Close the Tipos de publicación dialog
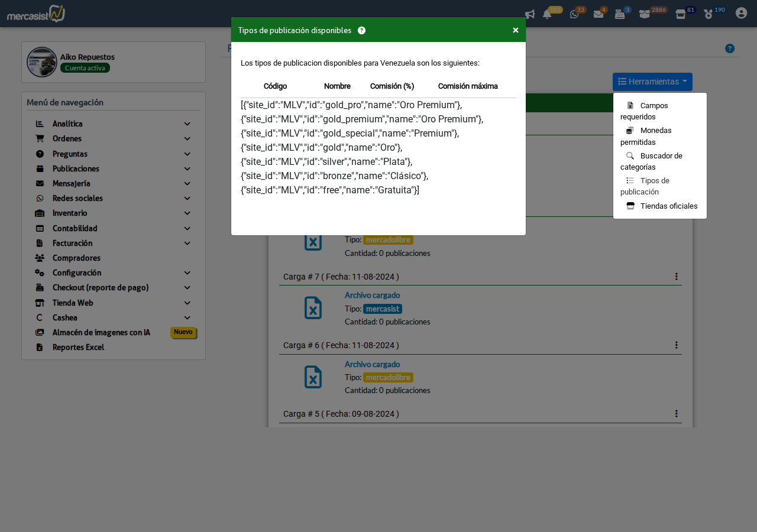Viewport: 757px width, 532px height. point(516,30)
